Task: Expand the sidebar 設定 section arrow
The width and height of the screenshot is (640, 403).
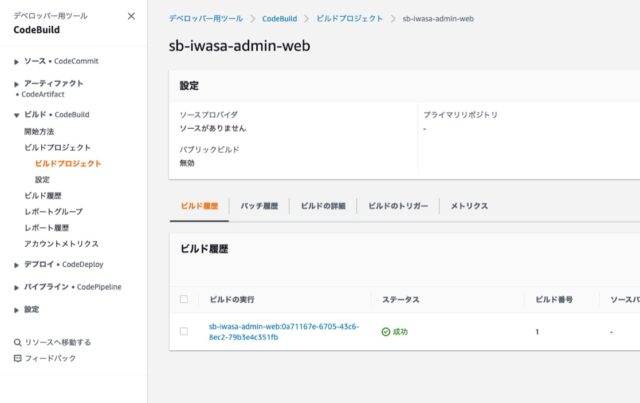Action: (16, 310)
